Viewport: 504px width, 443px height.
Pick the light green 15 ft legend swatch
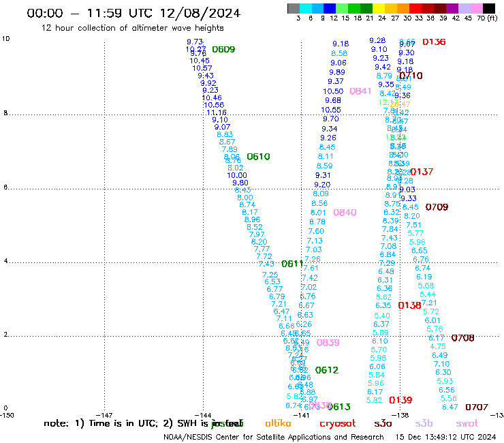pos(342,8)
